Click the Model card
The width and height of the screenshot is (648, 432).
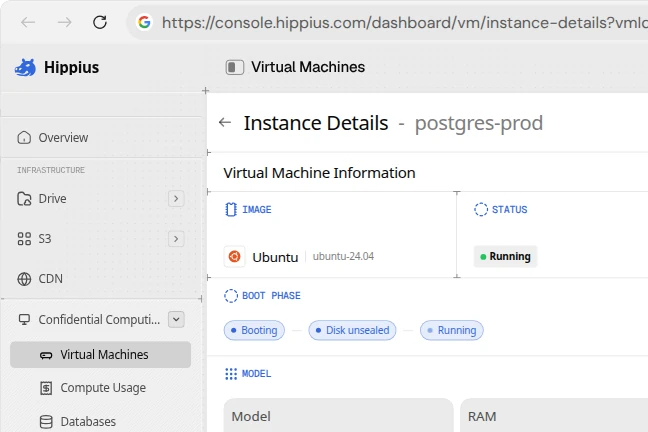coord(338,415)
